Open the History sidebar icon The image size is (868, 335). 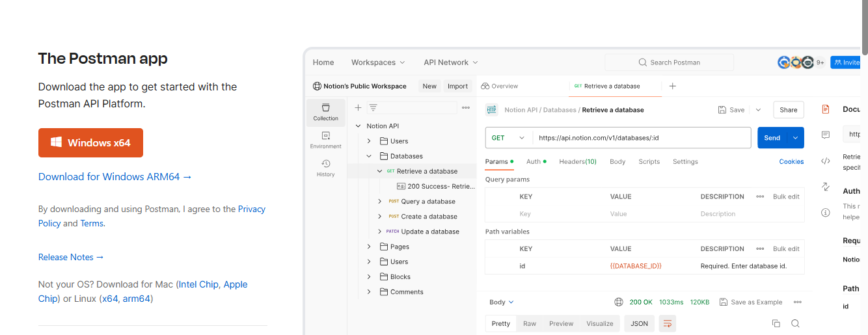326,168
